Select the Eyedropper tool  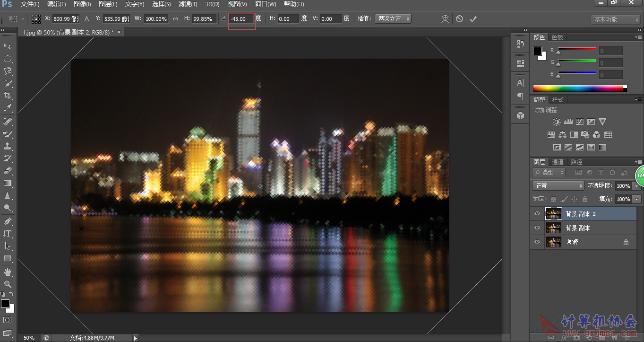8,108
